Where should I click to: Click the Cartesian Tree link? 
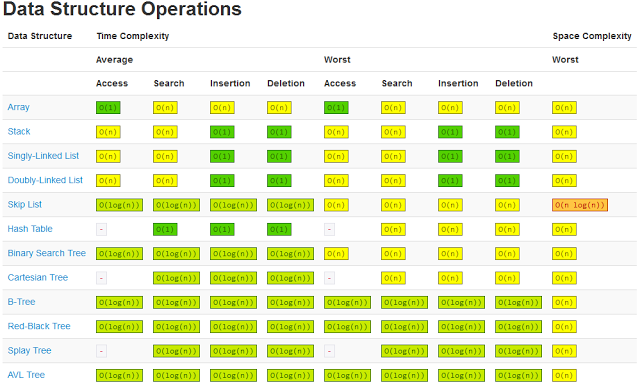click(38, 277)
